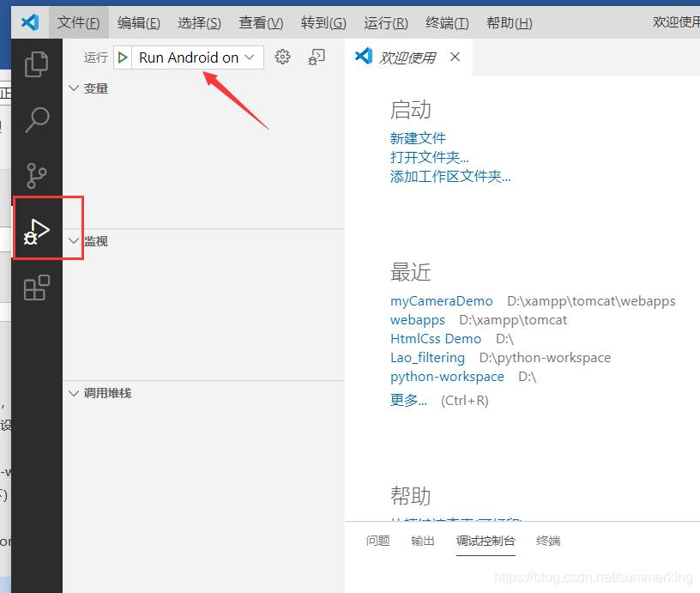The height and width of the screenshot is (593, 700).
Task: Click the 更多... recent items link
Action: point(408,400)
